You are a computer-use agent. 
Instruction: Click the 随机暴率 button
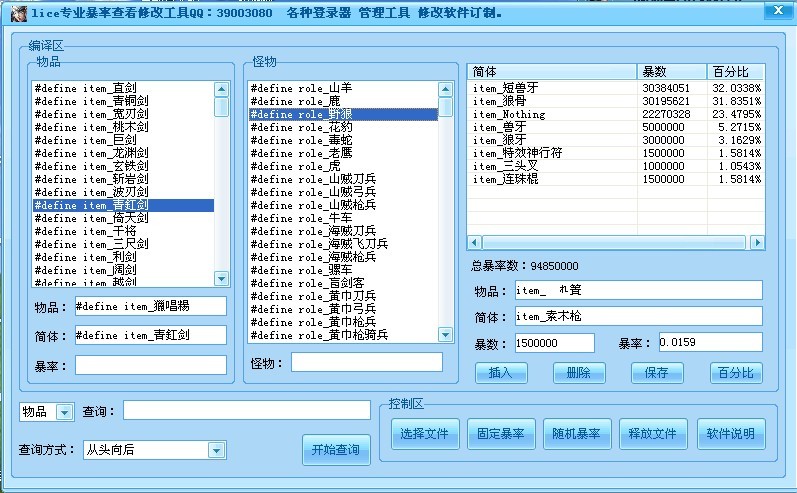pyautogui.click(x=574, y=434)
